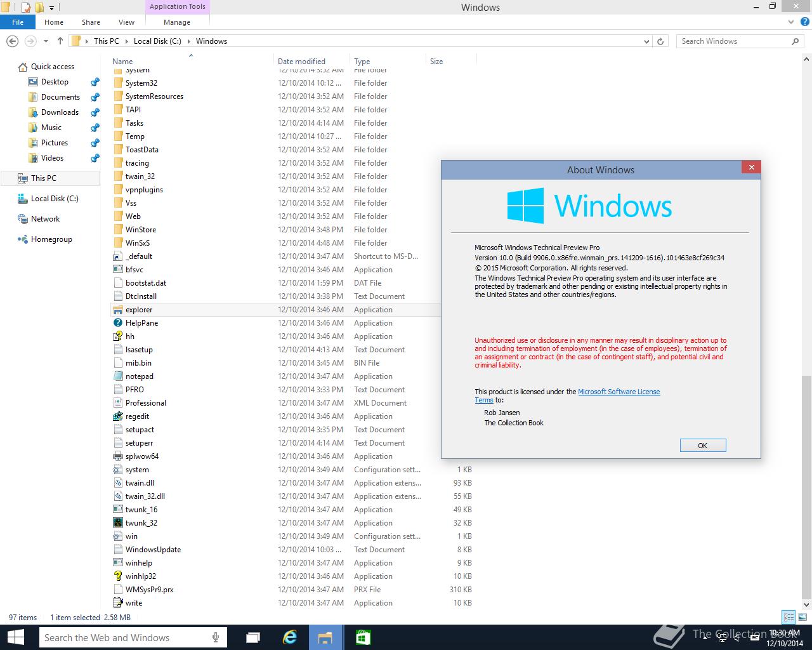Select Local Disk (C:) in navigation pane
Image resolution: width=812 pixels, height=650 pixels.
[x=55, y=199]
